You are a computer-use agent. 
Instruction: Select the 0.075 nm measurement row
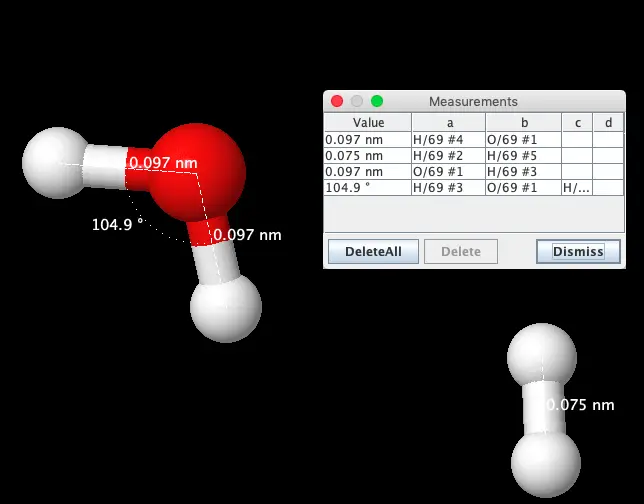[367, 156]
